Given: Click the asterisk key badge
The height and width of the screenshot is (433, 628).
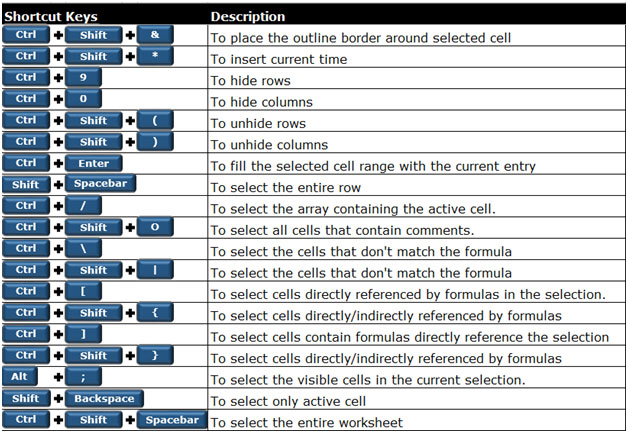Looking at the screenshot, I should pos(155,56).
